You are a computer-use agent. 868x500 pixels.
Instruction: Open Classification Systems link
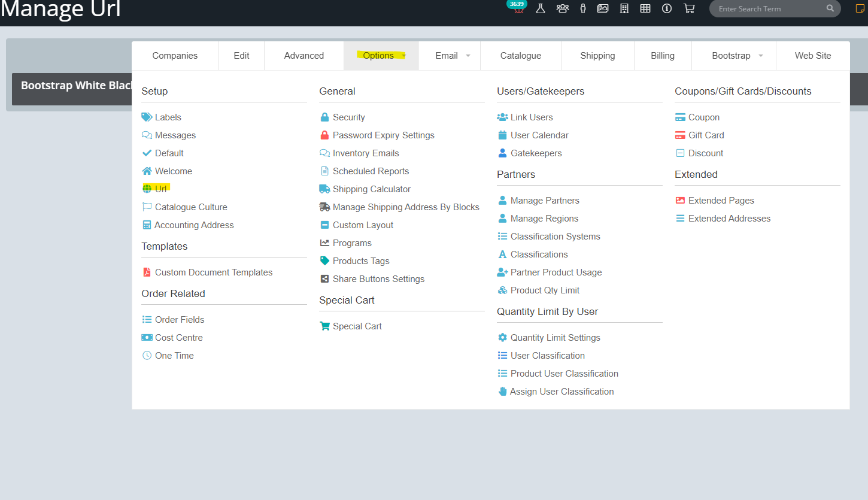[556, 237]
